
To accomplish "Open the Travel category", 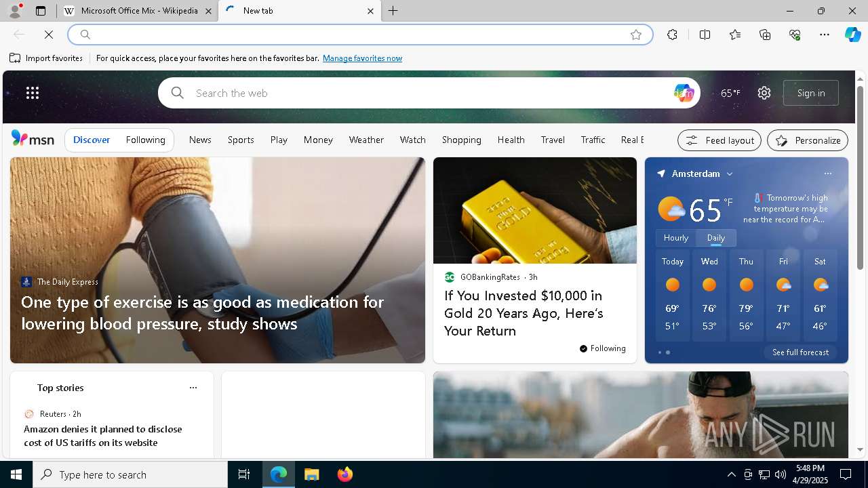I will point(553,140).
